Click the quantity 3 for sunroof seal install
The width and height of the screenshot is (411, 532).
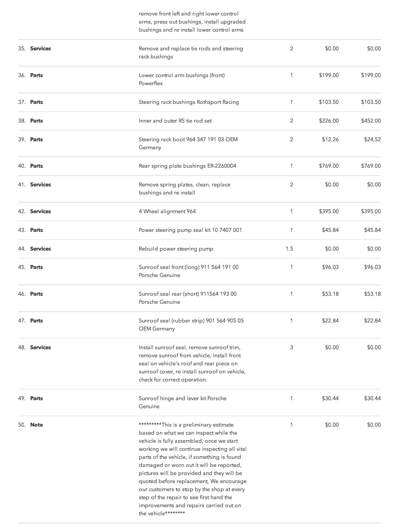click(291, 348)
